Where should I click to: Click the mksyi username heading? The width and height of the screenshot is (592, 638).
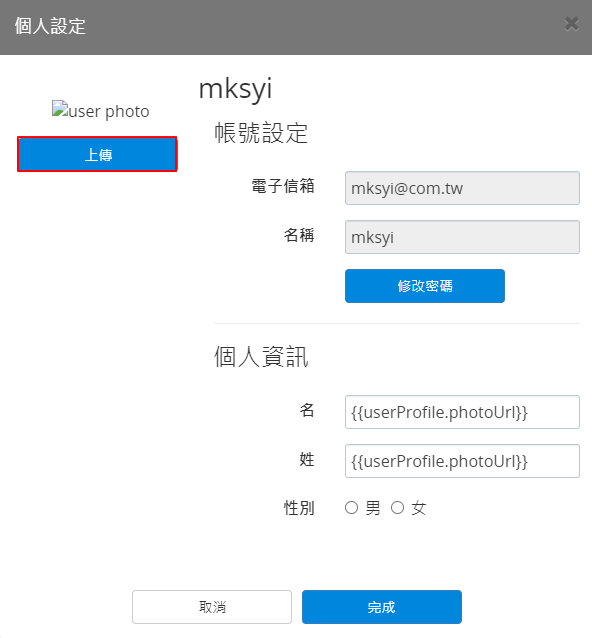[236, 89]
